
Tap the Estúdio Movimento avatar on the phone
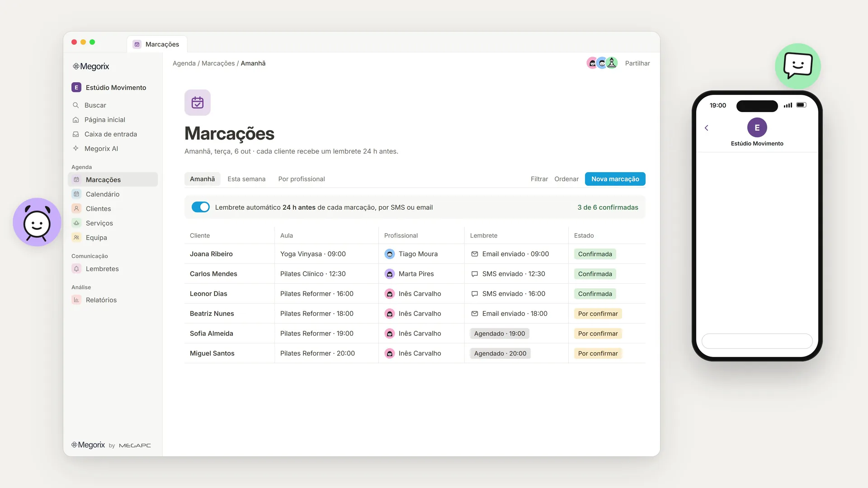(757, 127)
